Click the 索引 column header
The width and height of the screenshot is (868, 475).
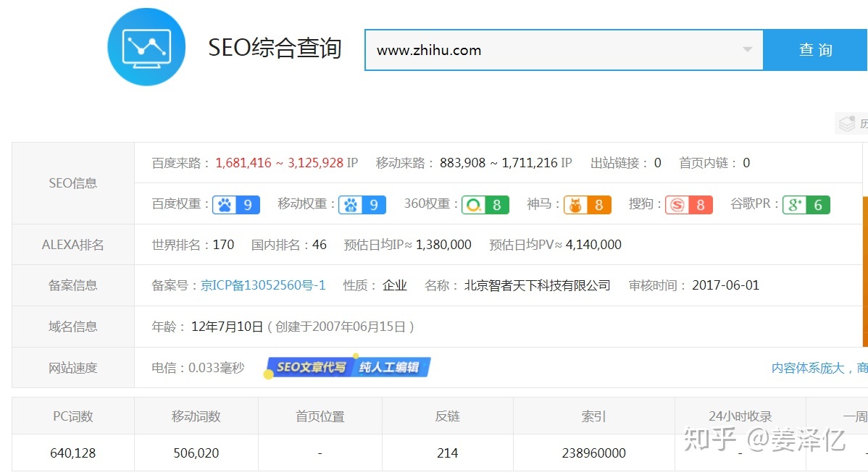pyautogui.click(x=594, y=416)
